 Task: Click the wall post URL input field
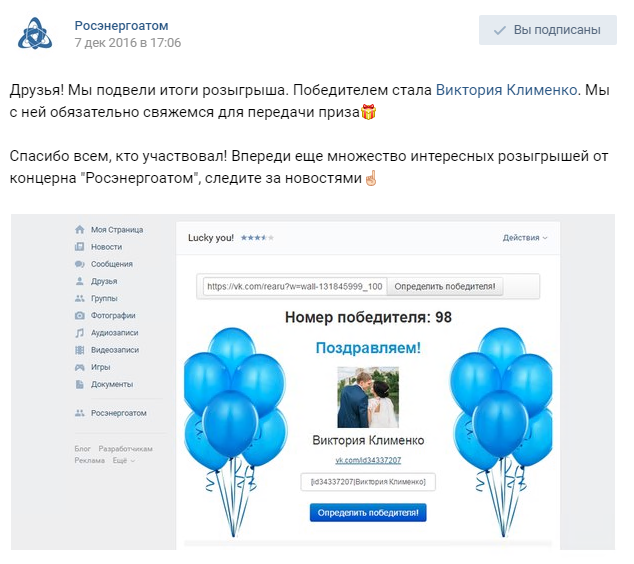295,287
